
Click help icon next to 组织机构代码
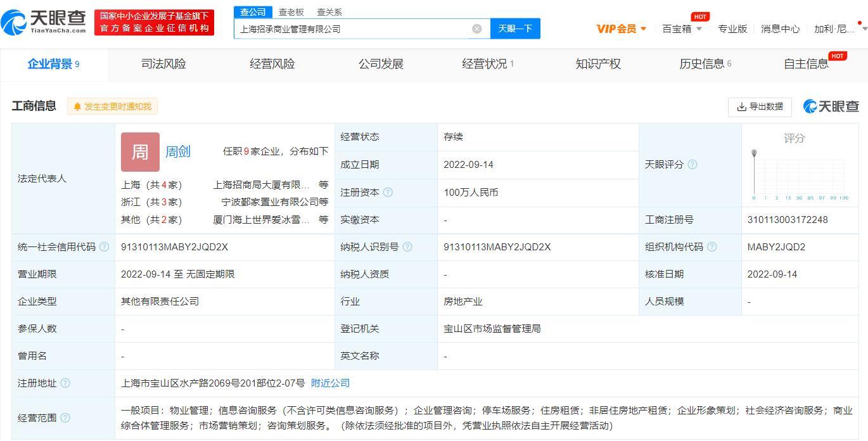coord(712,247)
